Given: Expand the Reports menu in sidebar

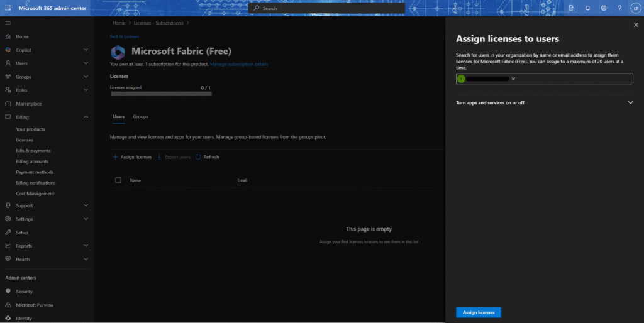Looking at the screenshot, I should click(x=86, y=246).
